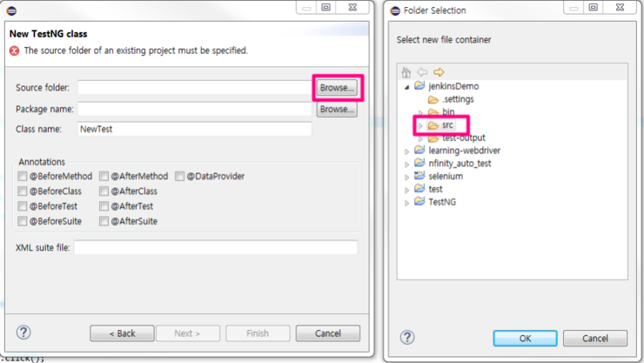
Task: Select the bin folder in the tree
Action: 441,111
